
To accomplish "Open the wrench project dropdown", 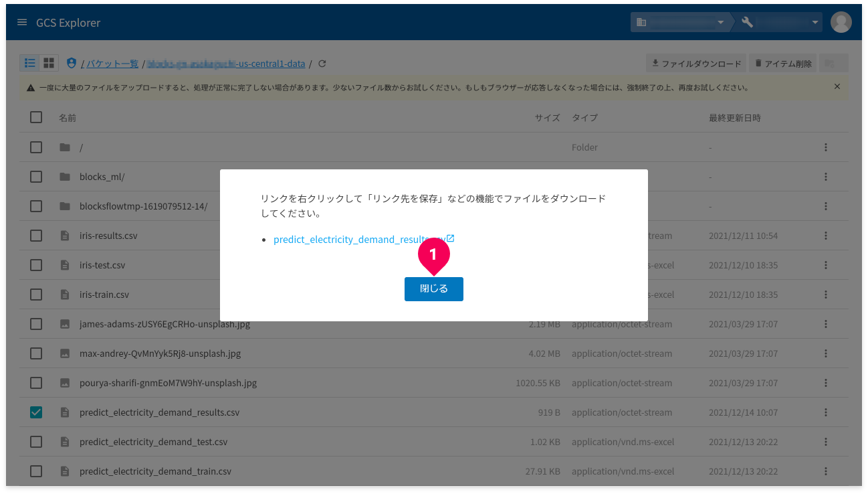I will [779, 22].
